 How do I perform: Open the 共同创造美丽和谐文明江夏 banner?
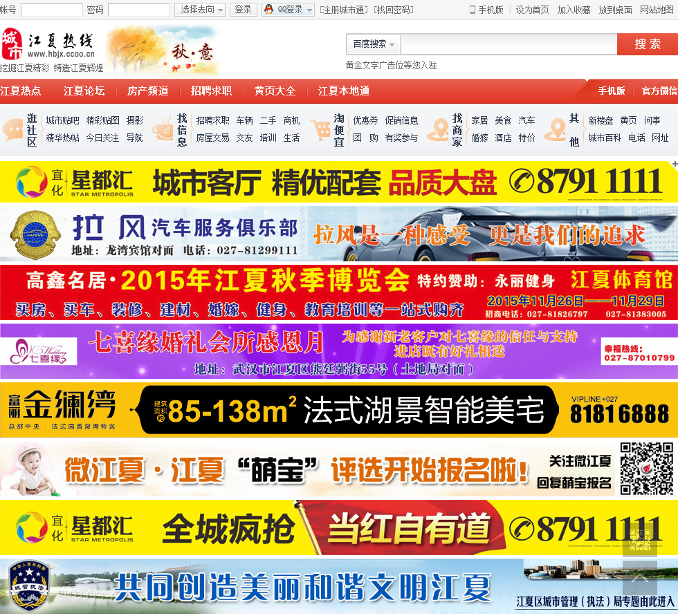pos(339,586)
